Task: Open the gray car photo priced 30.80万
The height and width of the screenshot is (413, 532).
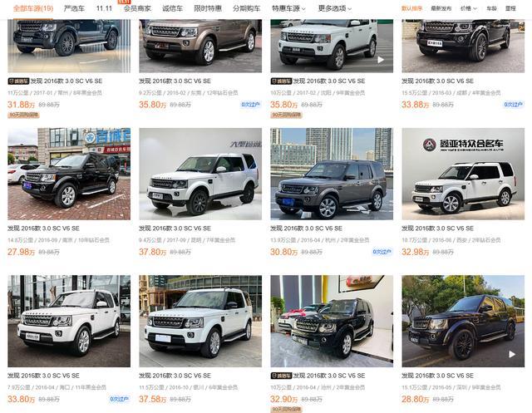Action: pyautogui.click(x=332, y=174)
